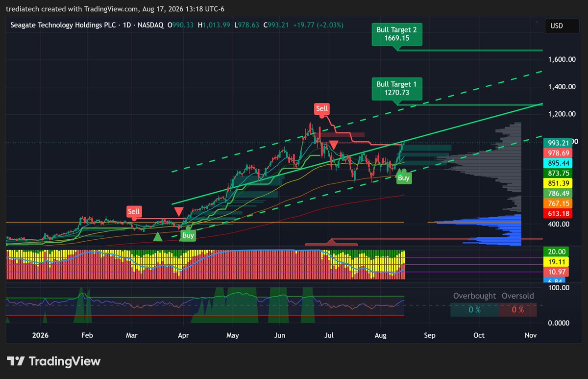Click the open value O990.33

click(x=181, y=25)
